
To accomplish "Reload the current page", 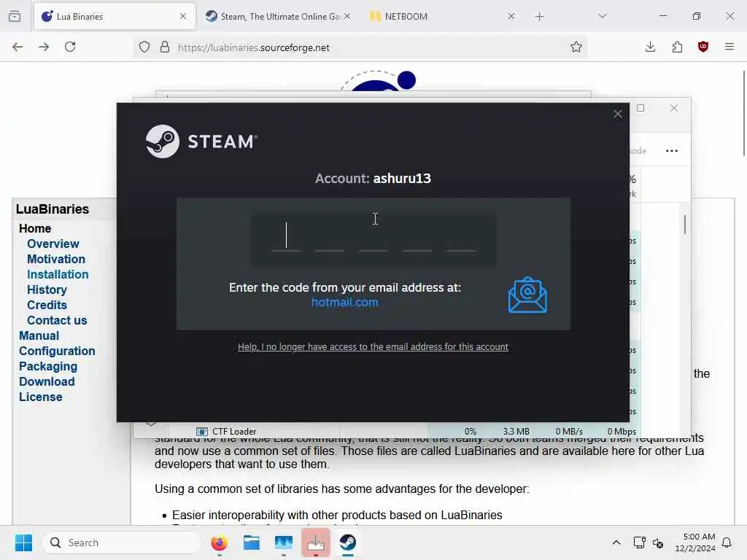I will (x=70, y=47).
